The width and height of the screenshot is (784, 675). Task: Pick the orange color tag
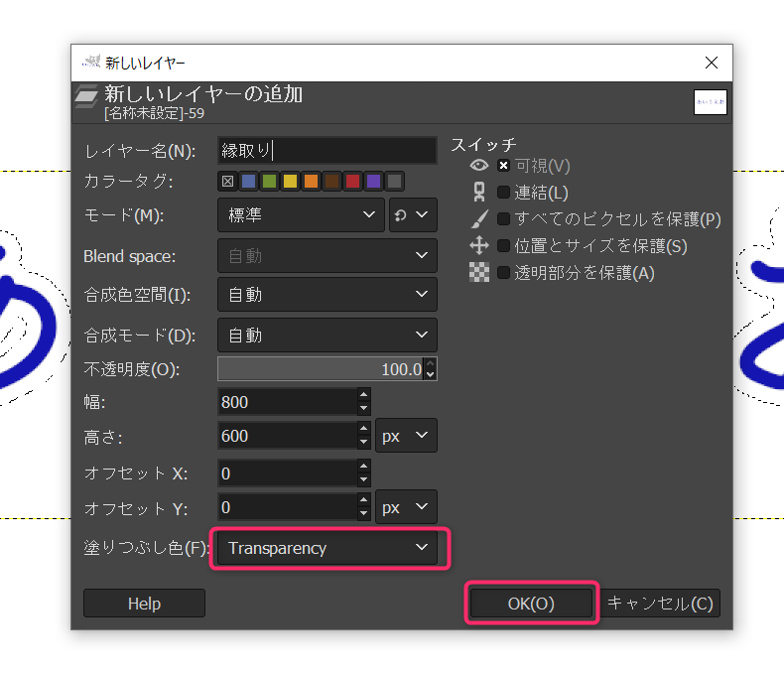[x=311, y=181]
